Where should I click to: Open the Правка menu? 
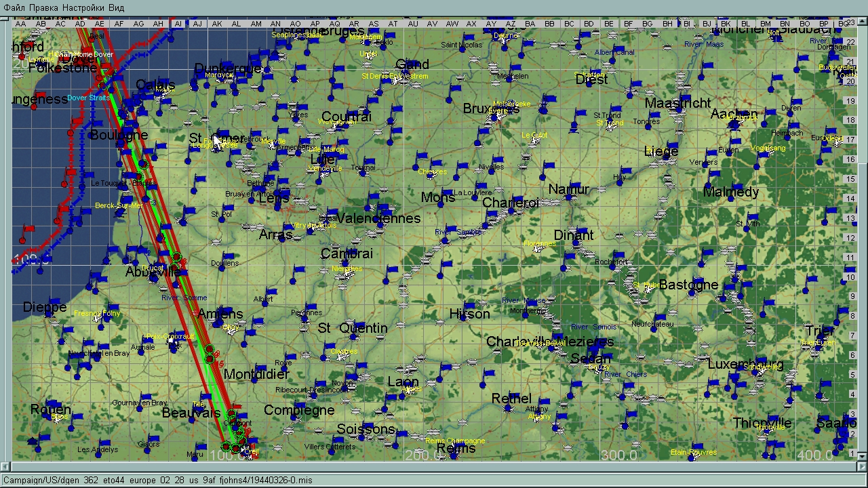tap(43, 7)
